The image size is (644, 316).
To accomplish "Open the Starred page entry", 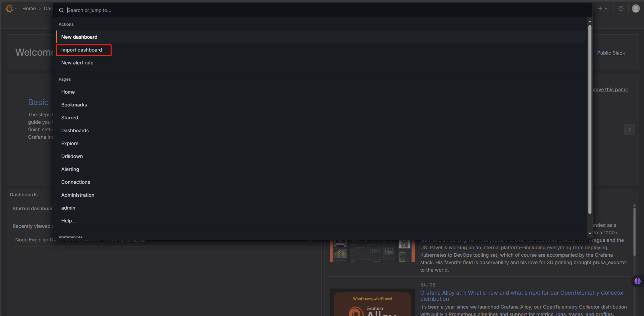I will [x=320, y=118].
